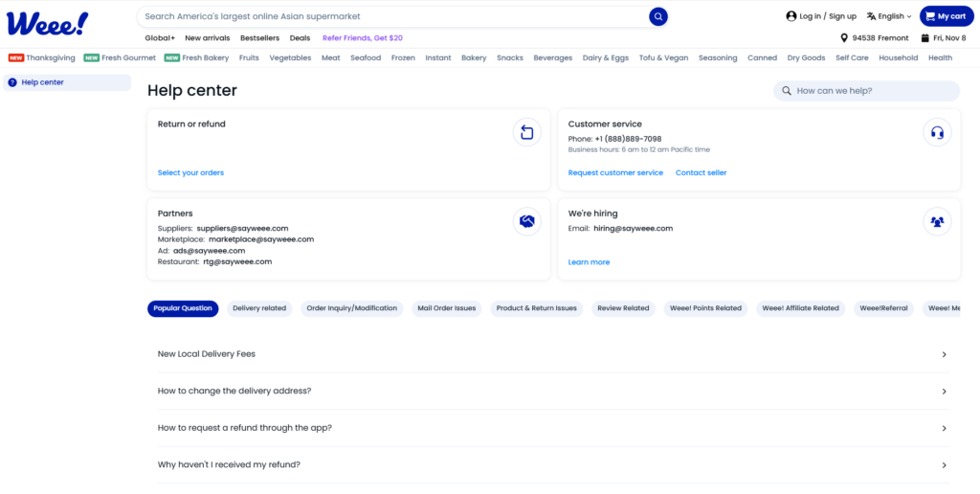Open the Beverages category

[553, 58]
